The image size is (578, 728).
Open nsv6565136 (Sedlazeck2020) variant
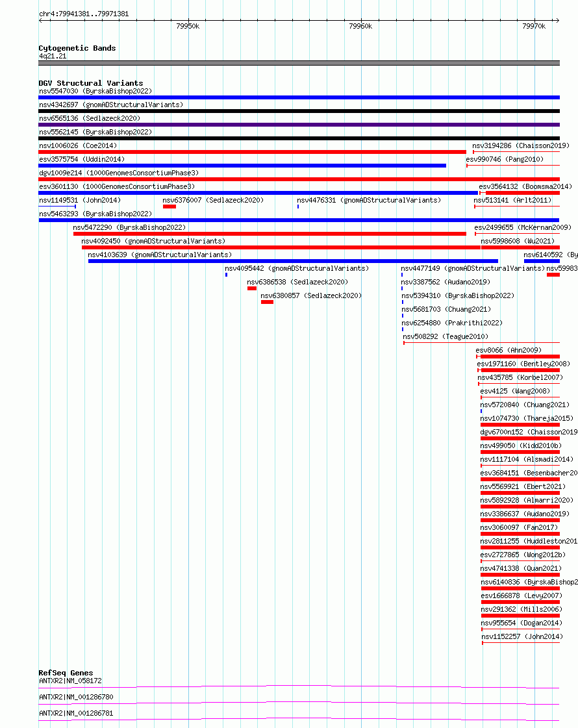[90, 118]
